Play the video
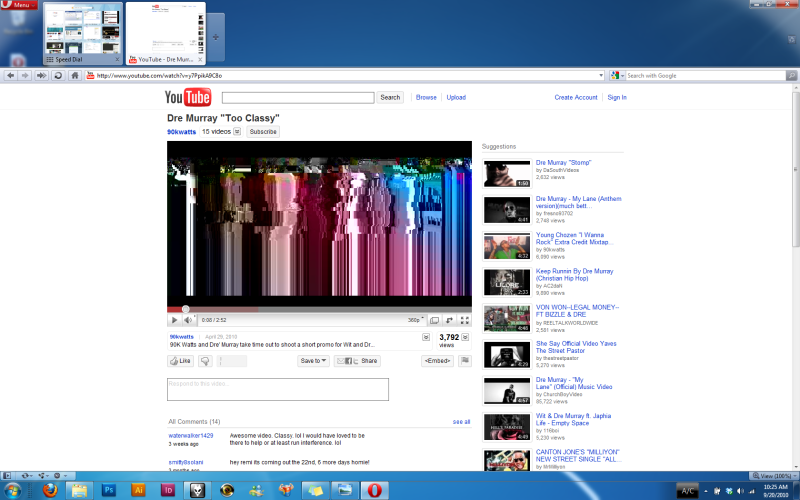Viewport: 800px width, 500px height. [174, 320]
